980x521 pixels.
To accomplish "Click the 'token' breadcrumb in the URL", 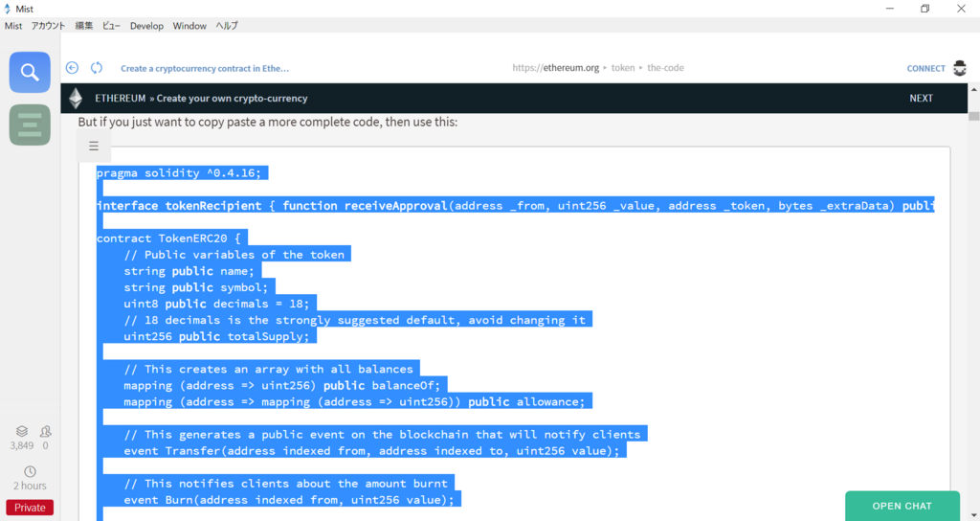I will pos(622,68).
